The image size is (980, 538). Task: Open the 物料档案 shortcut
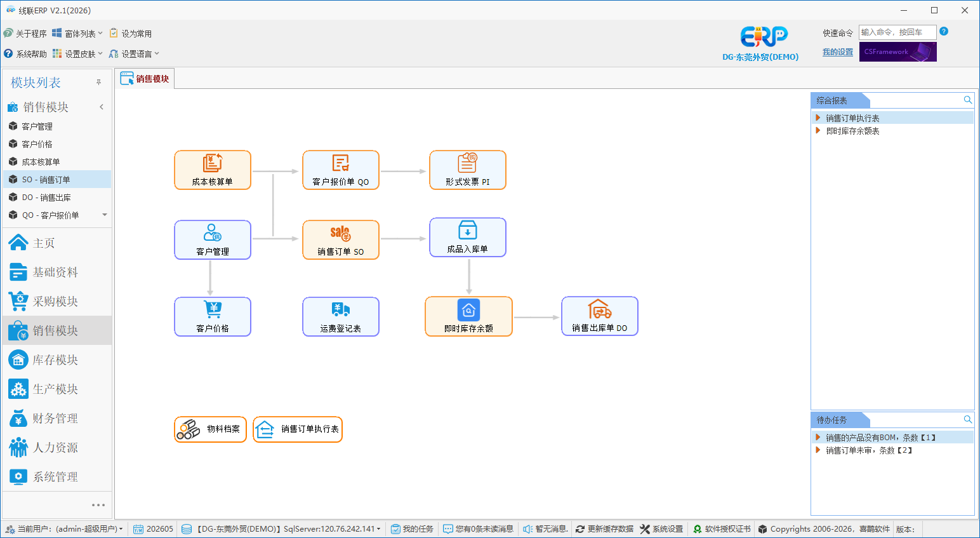click(x=210, y=429)
